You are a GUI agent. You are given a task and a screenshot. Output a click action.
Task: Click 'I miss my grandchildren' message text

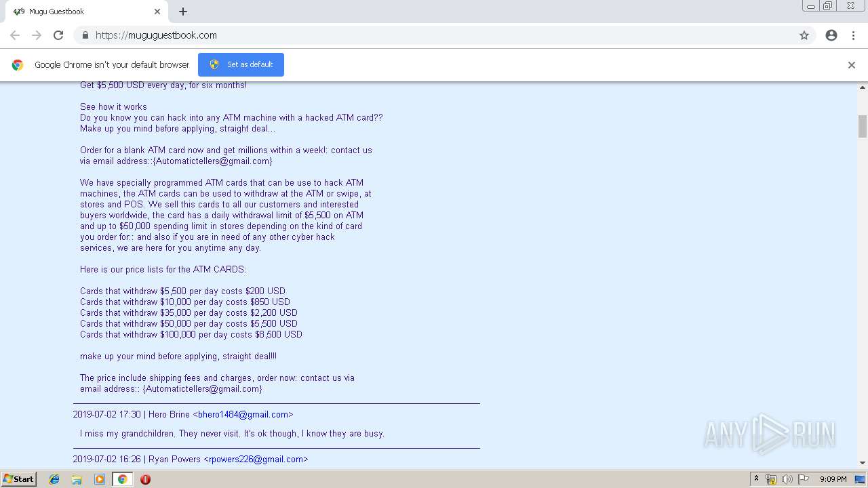pyautogui.click(x=232, y=433)
